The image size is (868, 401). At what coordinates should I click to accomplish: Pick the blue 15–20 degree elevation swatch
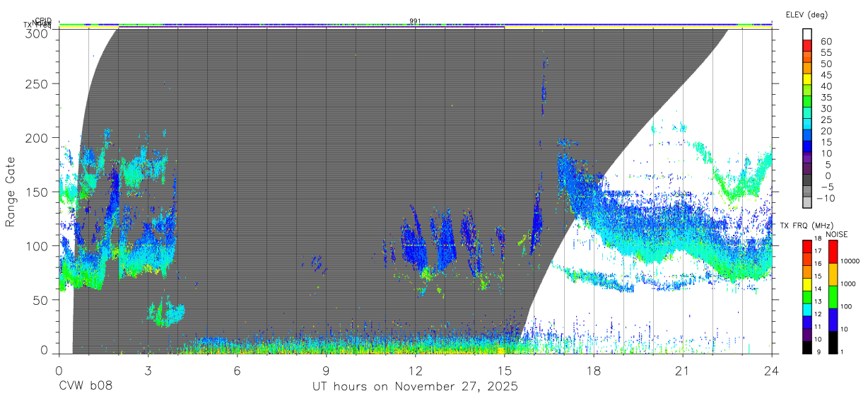click(807, 134)
